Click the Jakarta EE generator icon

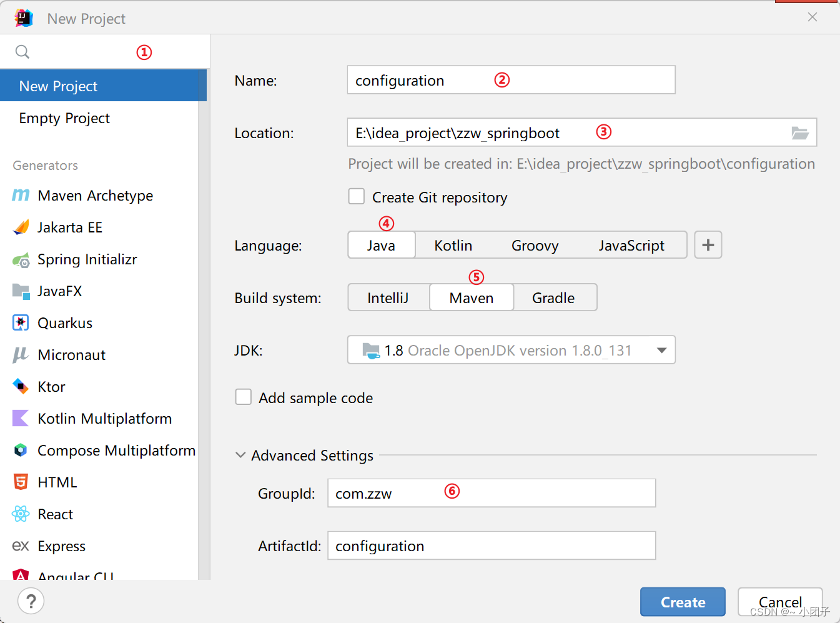point(21,227)
